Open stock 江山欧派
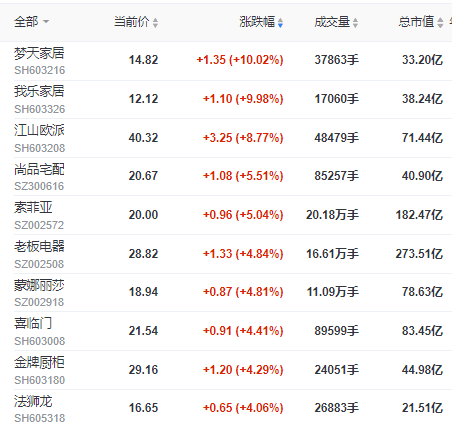This screenshot has width=452, height=426. tap(39, 130)
